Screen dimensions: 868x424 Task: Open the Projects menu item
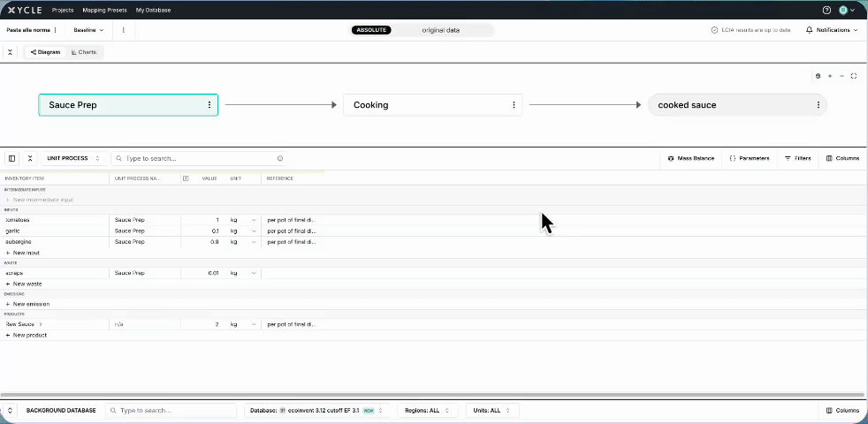tap(63, 10)
